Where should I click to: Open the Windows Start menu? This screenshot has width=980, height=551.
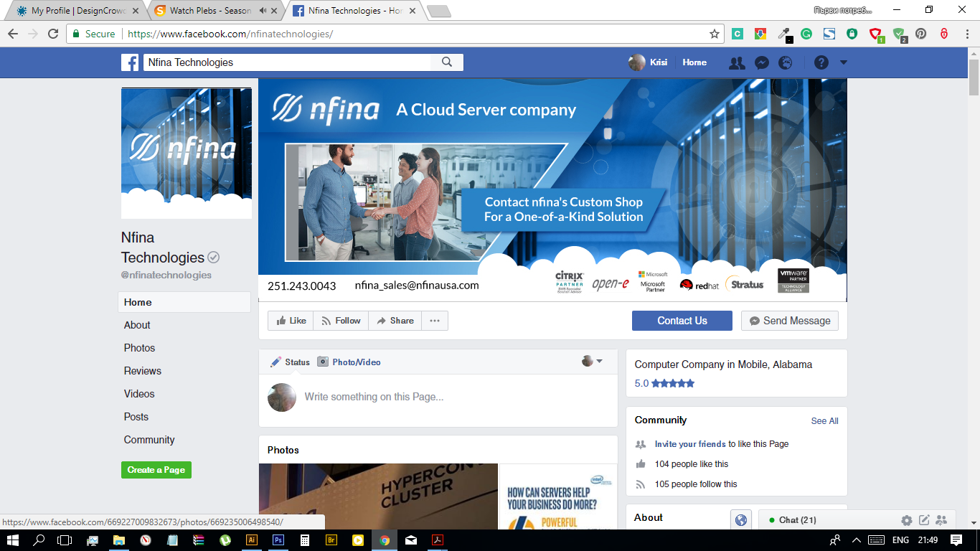click(x=13, y=540)
